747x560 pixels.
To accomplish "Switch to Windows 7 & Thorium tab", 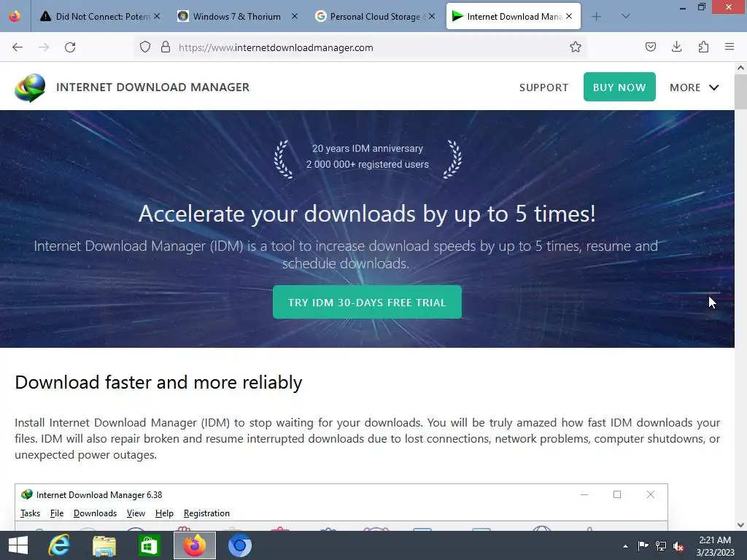I will (236, 17).
